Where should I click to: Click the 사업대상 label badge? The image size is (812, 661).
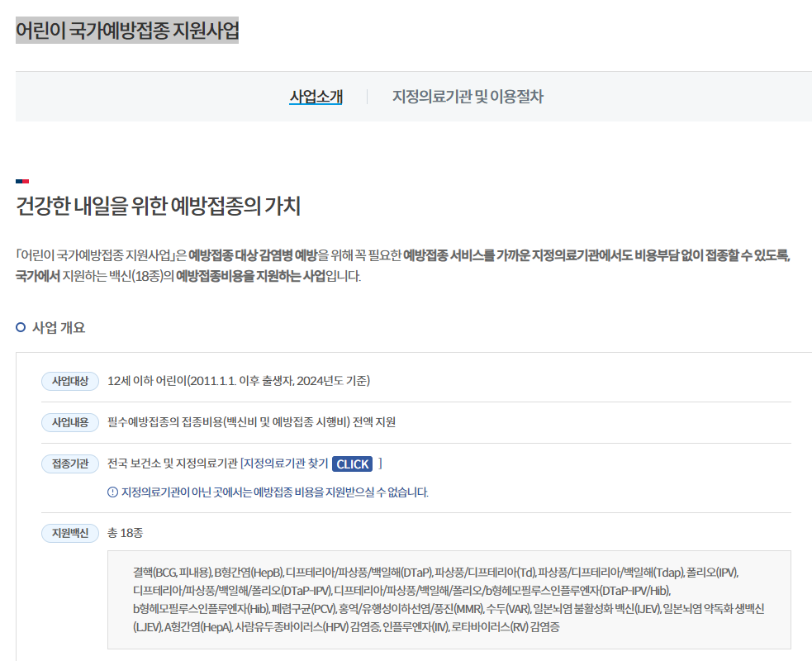coord(69,381)
